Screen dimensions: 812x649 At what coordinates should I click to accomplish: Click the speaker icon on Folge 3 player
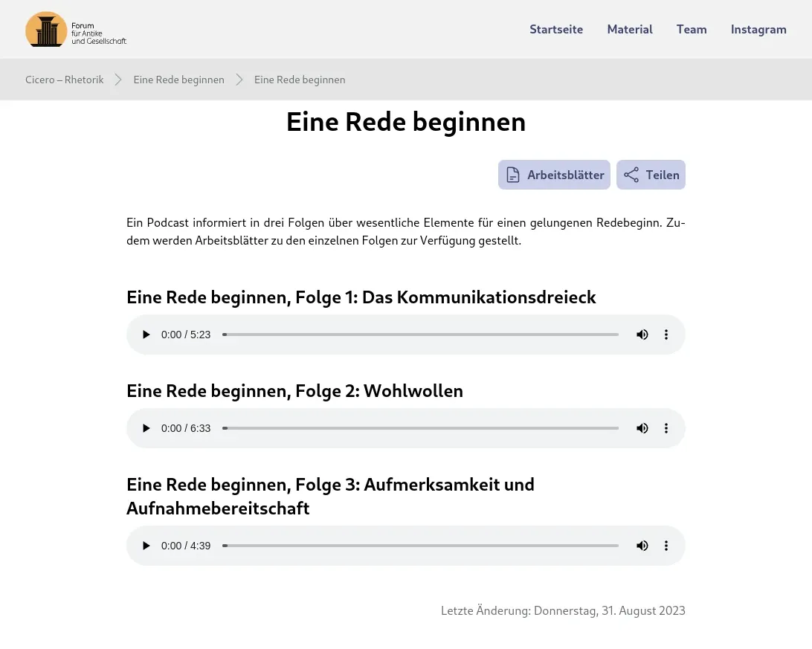642,546
